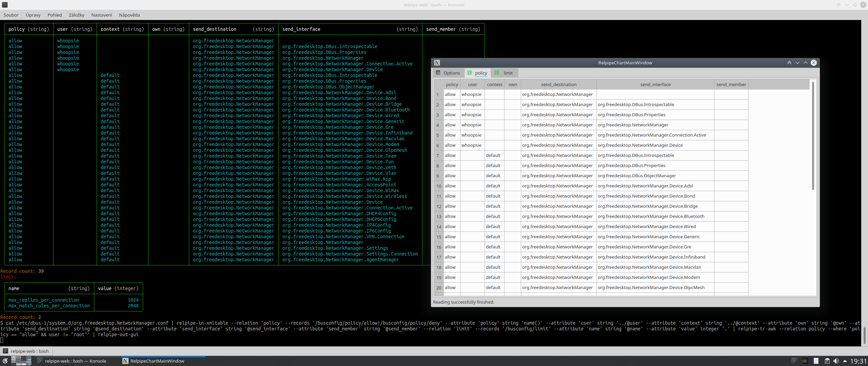The image size is (868, 366).
Task: Click the RelpipeChartMainWindow title bar app icon
Action: (437, 63)
